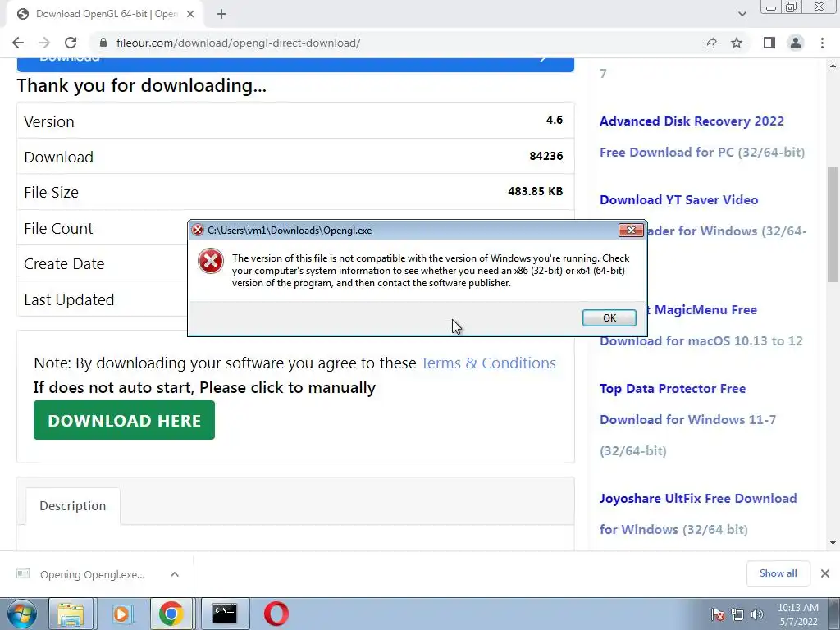Close the Opengl.exe error dialog

pyautogui.click(x=631, y=230)
